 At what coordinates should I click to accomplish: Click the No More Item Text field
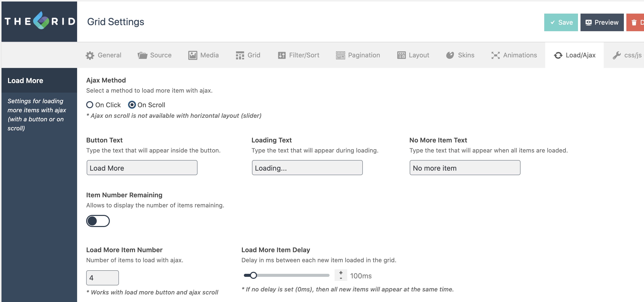[x=465, y=168]
